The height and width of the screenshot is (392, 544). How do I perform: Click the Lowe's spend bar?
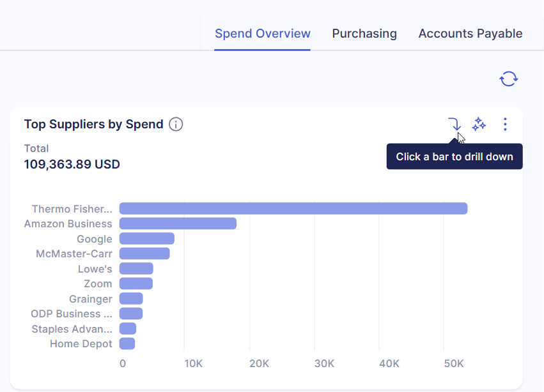coord(136,269)
